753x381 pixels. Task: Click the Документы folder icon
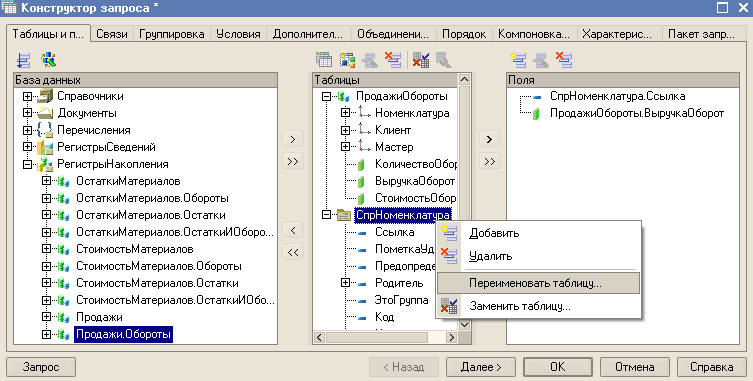[45, 113]
